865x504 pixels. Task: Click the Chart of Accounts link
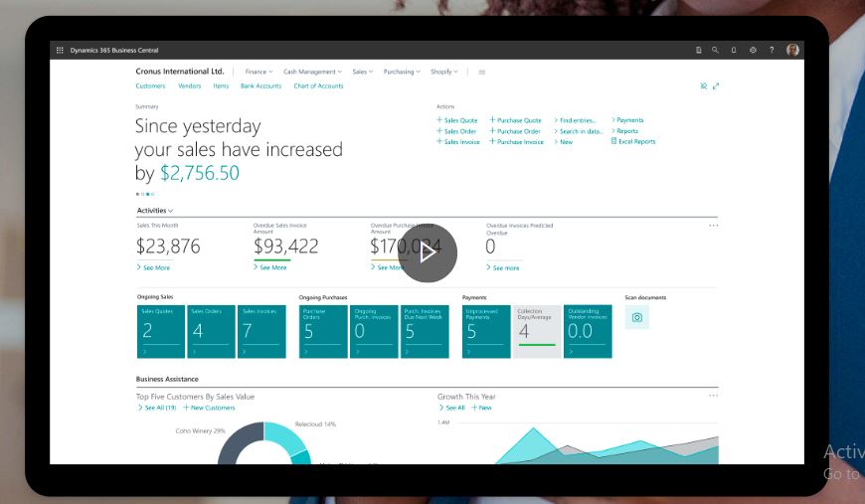(x=318, y=86)
